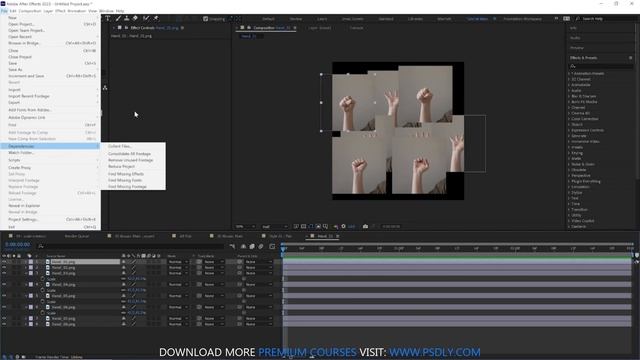
Task: Open the viewer magnification dropdown
Action: [x=245, y=227]
